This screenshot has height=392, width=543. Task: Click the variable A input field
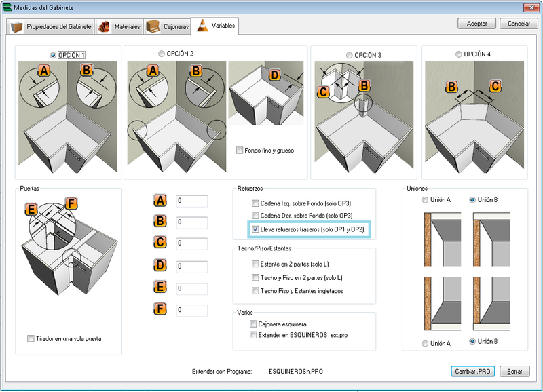pyautogui.click(x=192, y=201)
